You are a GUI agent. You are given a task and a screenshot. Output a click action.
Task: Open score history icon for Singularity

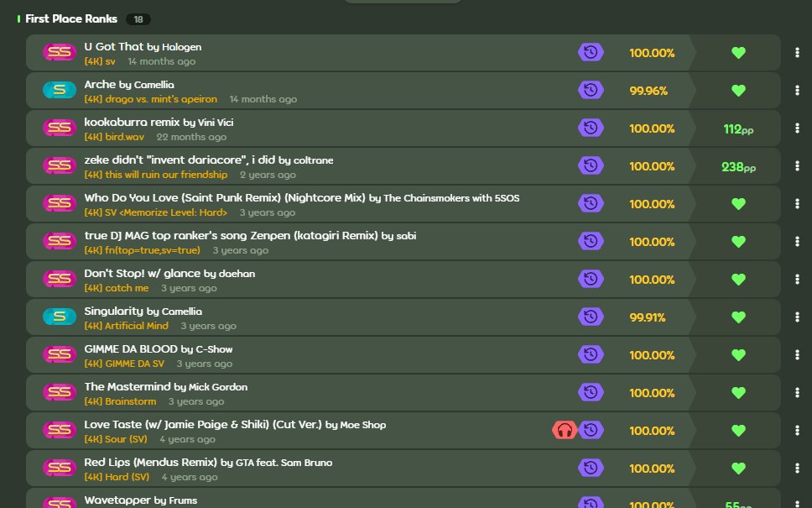591,317
